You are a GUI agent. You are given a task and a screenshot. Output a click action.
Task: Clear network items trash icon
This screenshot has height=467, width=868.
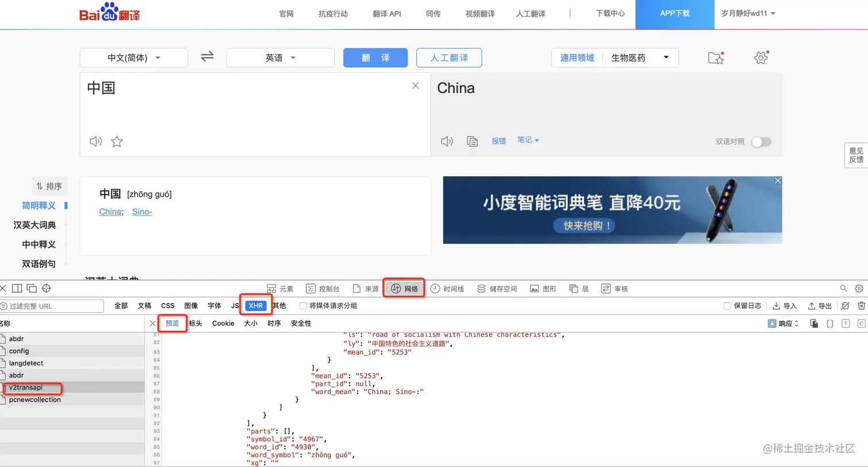pyautogui.click(x=861, y=306)
